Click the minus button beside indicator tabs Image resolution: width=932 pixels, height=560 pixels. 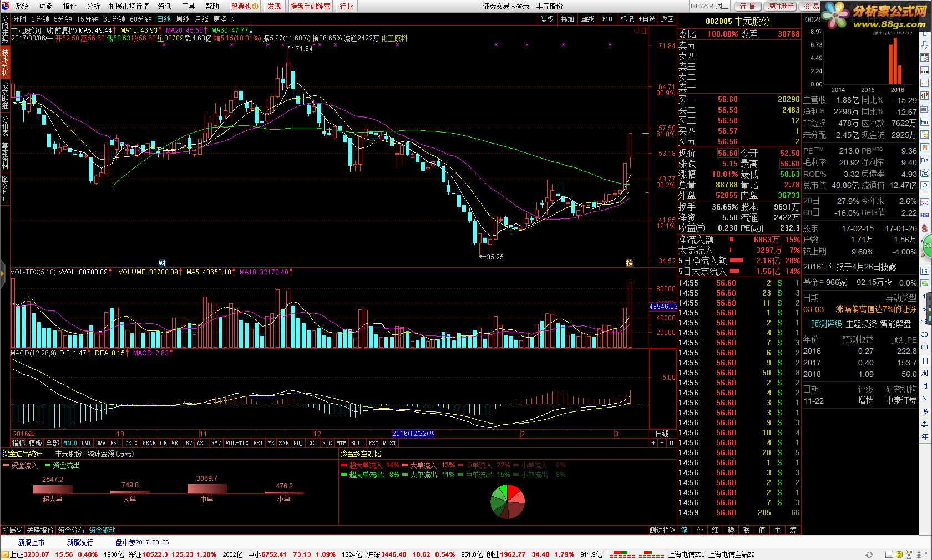[662, 443]
